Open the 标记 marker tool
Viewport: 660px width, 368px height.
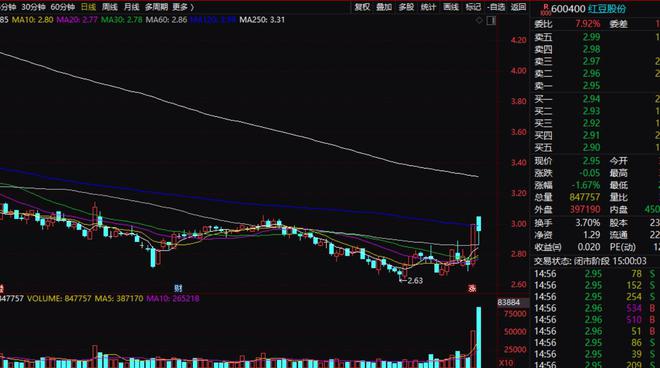(473, 7)
